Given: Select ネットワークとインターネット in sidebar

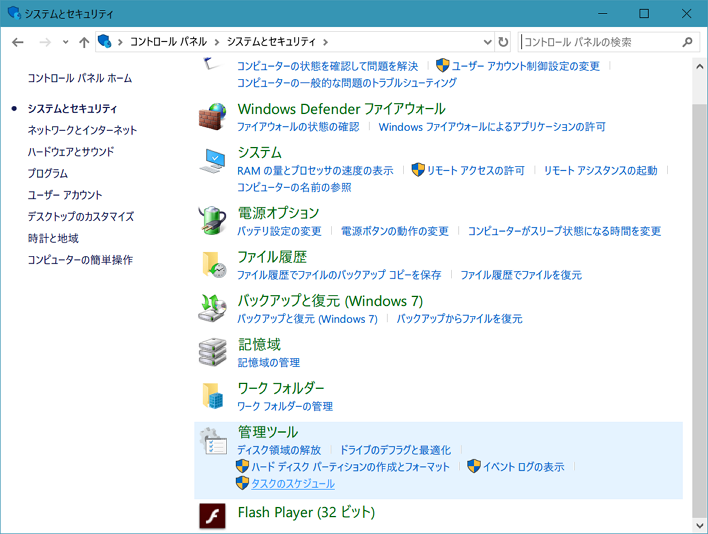Looking at the screenshot, I should pyautogui.click(x=82, y=130).
